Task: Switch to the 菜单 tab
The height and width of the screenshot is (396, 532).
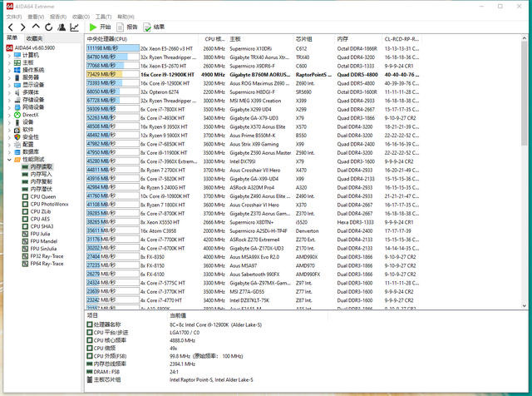Action: click(12, 37)
